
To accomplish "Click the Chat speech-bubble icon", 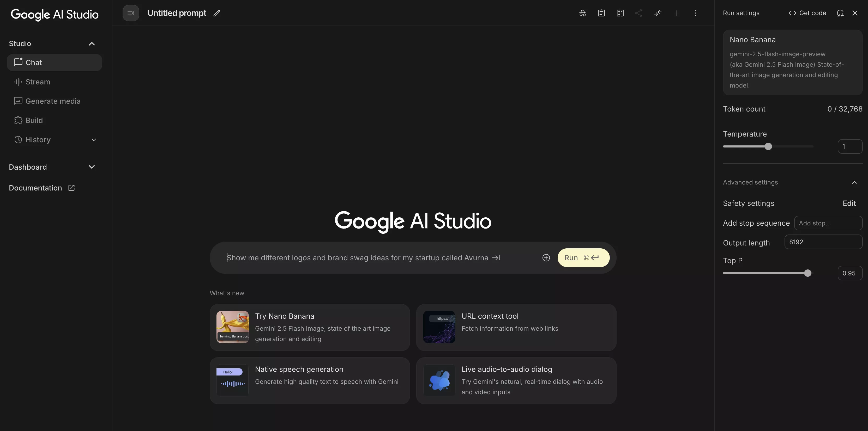I will click(18, 62).
